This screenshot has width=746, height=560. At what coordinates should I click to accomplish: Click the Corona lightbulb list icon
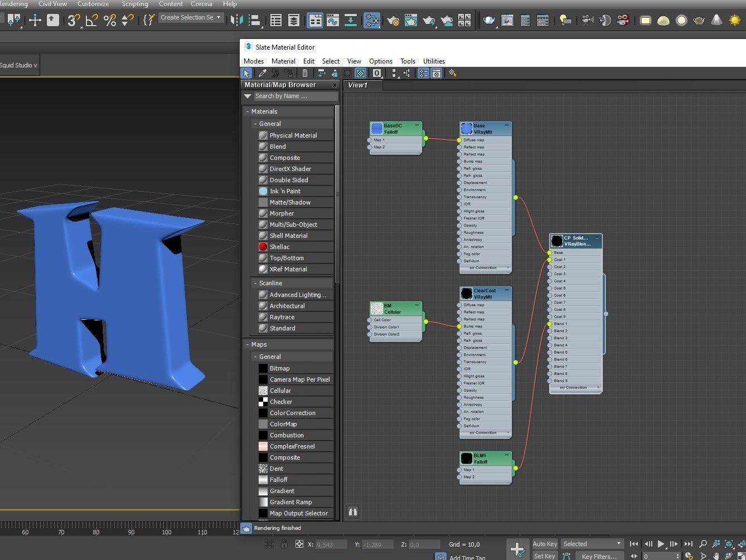[x=565, y=21]
